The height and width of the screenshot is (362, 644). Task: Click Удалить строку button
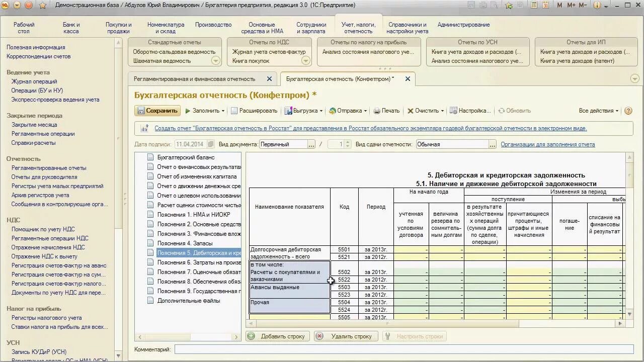pos(346,336)
